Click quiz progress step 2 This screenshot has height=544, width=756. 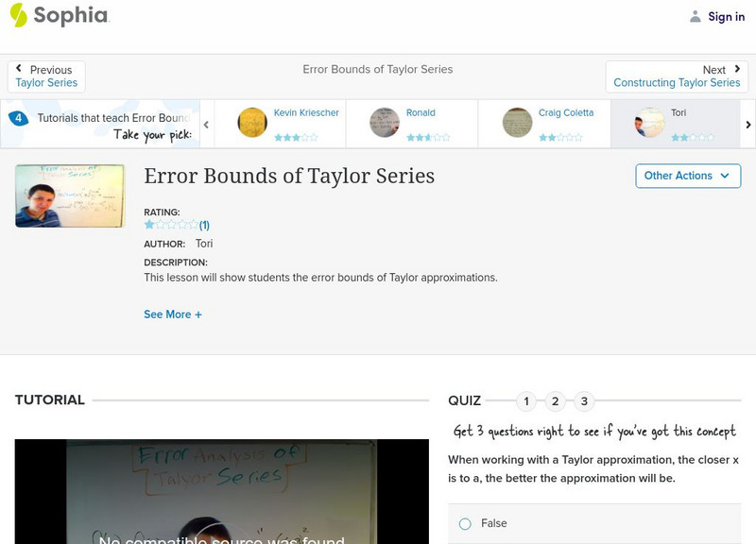(x=554, y=400)
